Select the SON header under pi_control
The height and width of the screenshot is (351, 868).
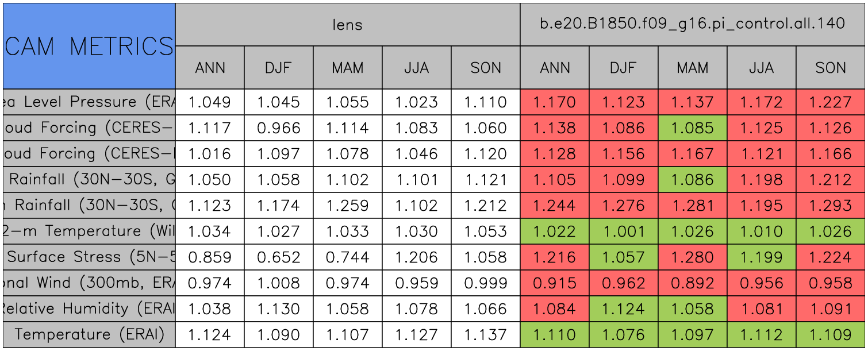[831, 68]
